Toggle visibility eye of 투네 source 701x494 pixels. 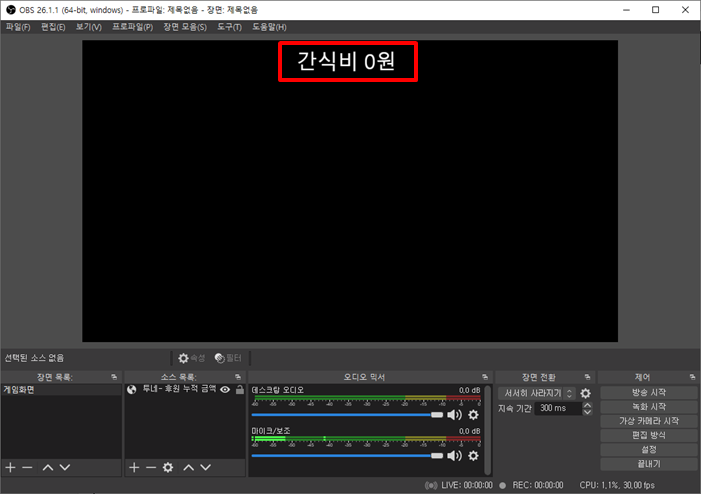(225, 389)
